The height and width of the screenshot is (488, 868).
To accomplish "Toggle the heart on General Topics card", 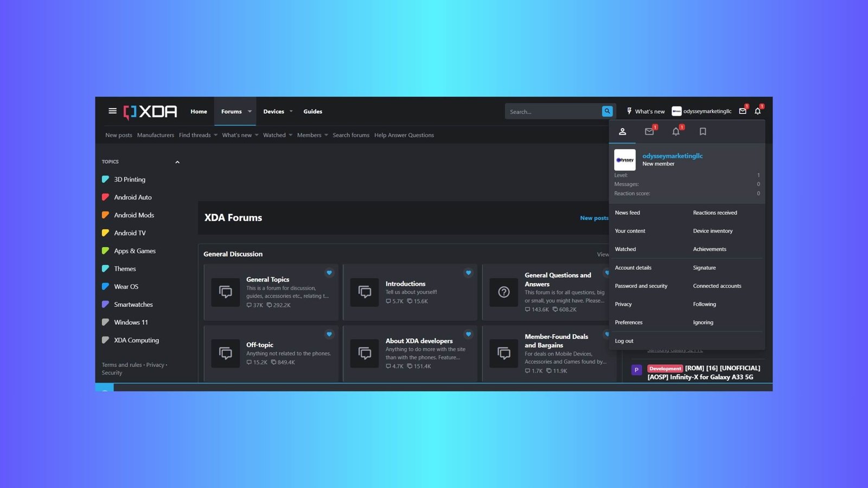I will 329,273.
